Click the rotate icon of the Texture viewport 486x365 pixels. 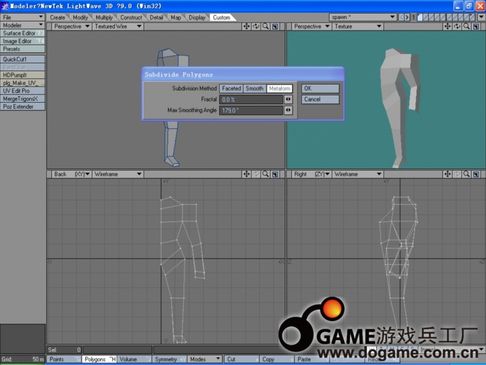[x=457, y=26]
